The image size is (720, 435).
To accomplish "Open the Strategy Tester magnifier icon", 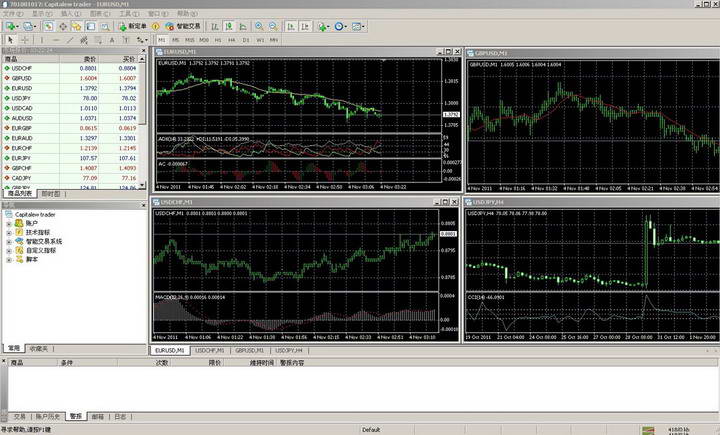I will coord(105,27).
